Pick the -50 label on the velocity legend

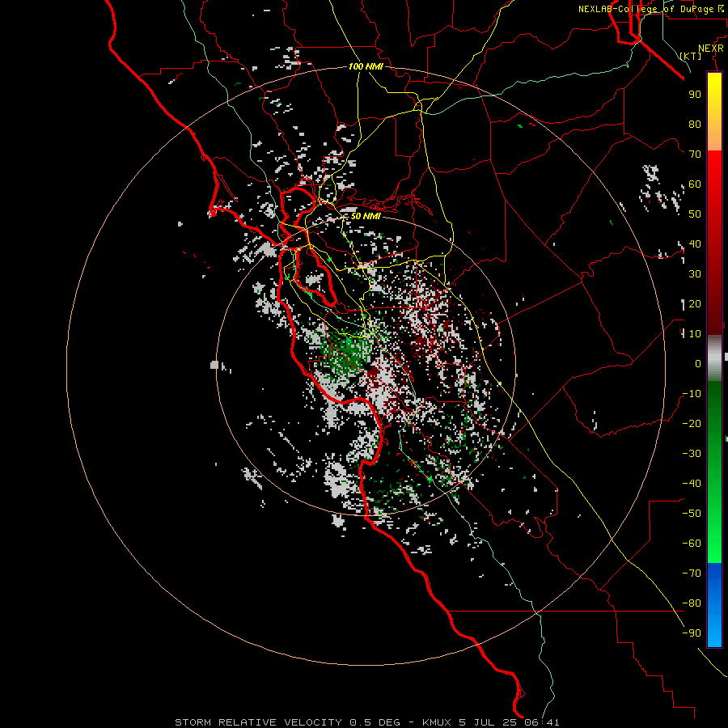click(x=692, y=514)
